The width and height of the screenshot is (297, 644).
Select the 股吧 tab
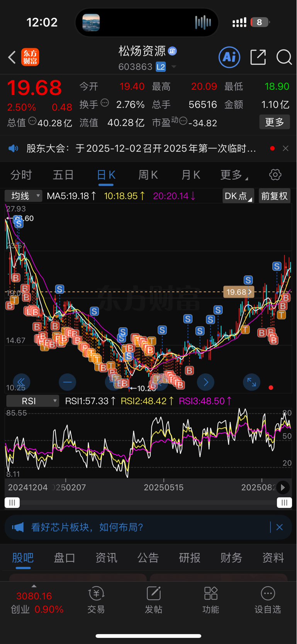23,558
